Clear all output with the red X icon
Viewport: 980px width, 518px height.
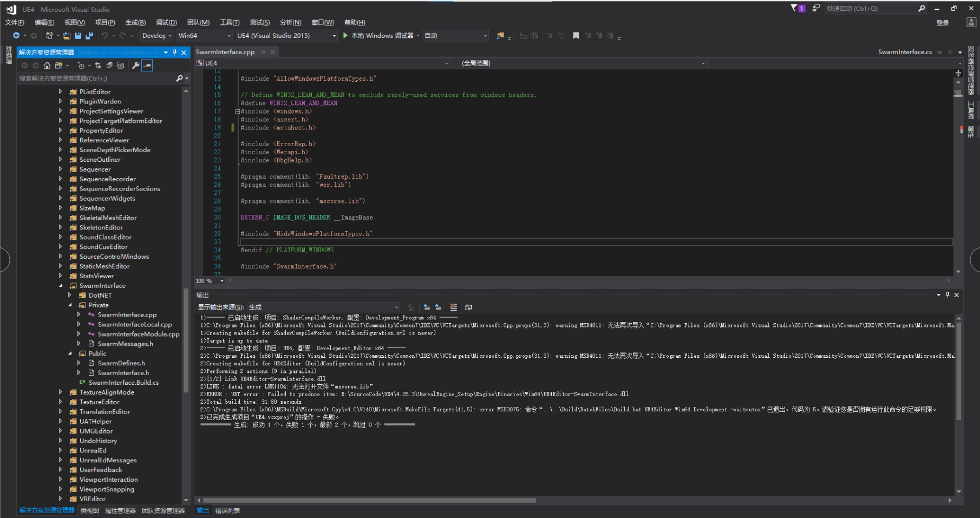454,307
